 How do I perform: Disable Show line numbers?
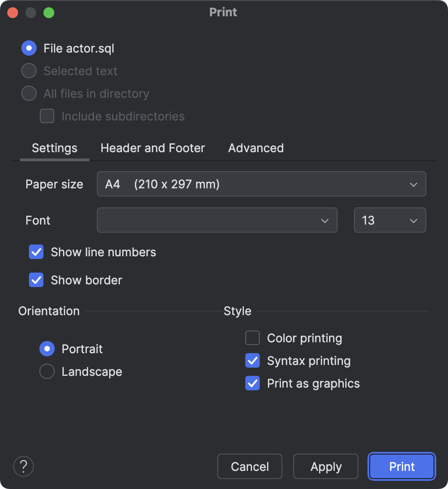click(x=36, y=252)
